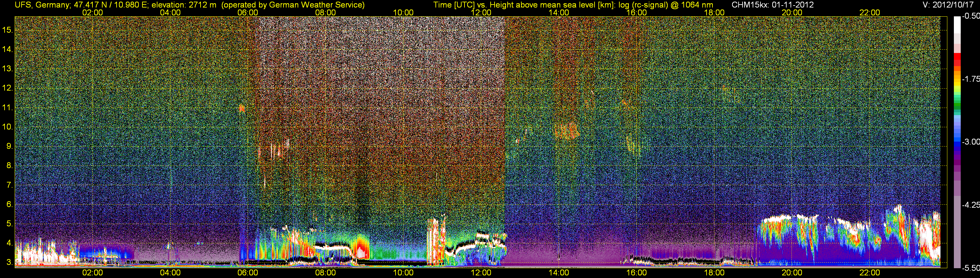The width and height of the screenshot is (980, 278).
Task: Click the 20:00 label on the top time axis
Action: click(x=792, y=12)
